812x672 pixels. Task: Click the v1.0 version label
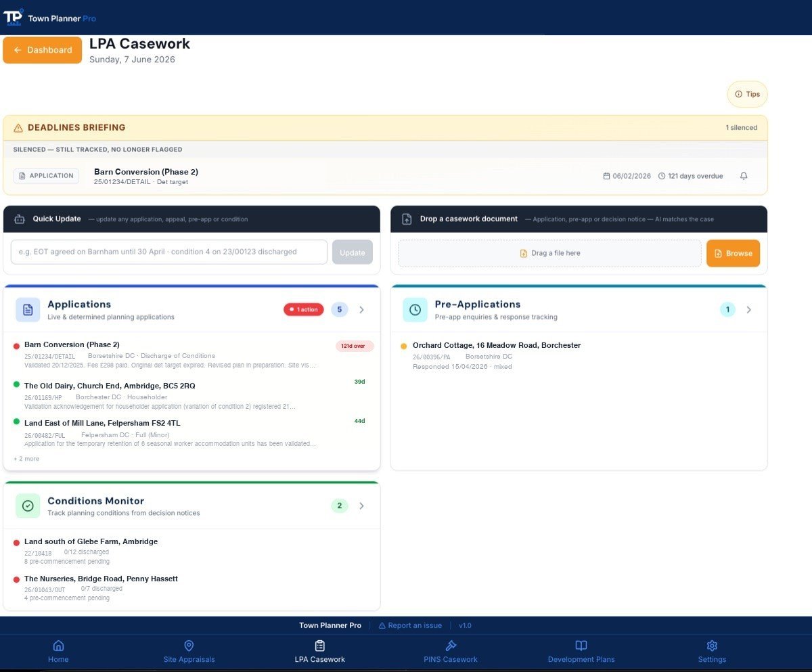pos(465,625)
